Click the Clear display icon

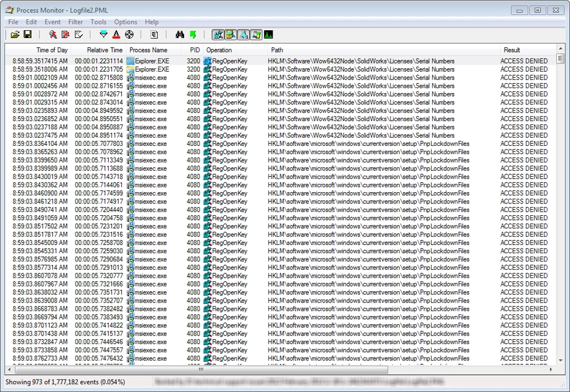(78, 34)
